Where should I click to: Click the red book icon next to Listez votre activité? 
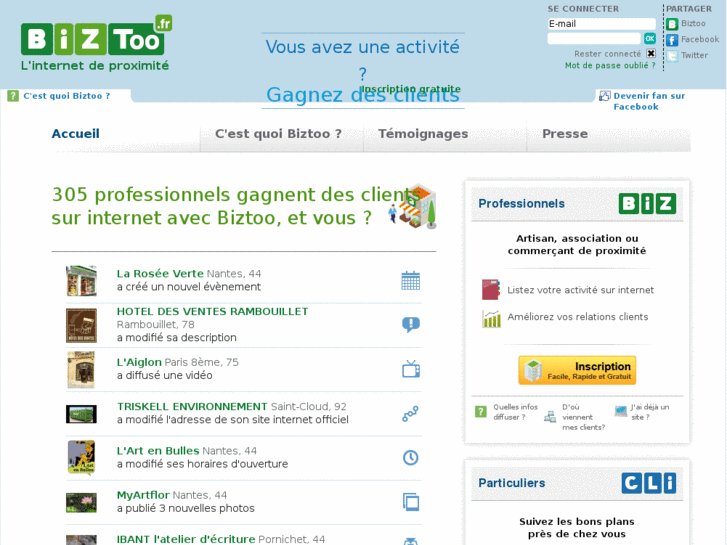coord(491,290)
